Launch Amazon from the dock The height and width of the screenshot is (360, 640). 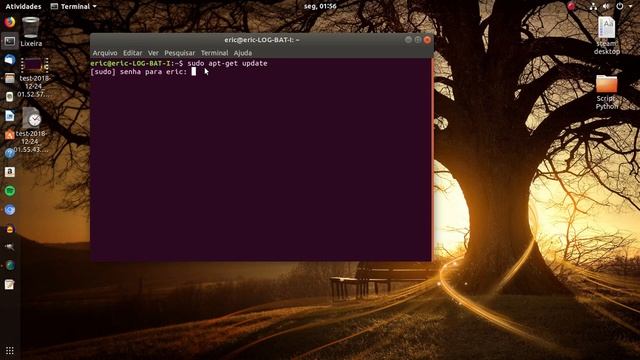pos(10,172)
